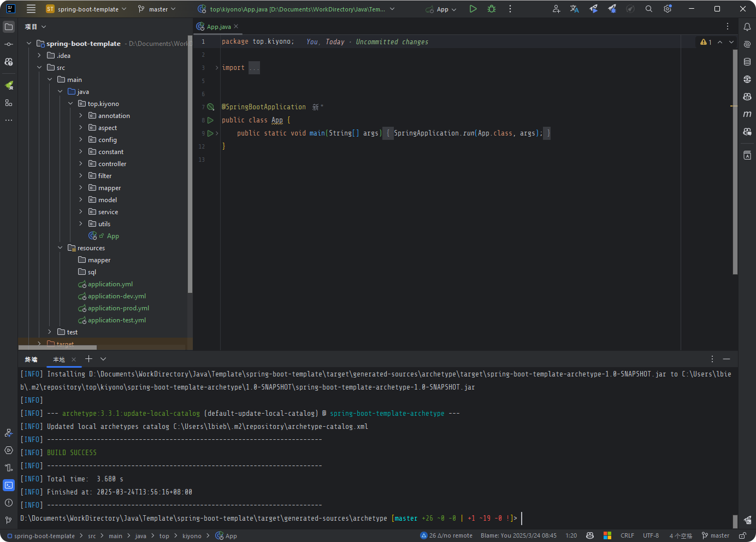The image size is (756, 542).
Task: Open Search Everywhere magnifier
Action: coord(649,9)
